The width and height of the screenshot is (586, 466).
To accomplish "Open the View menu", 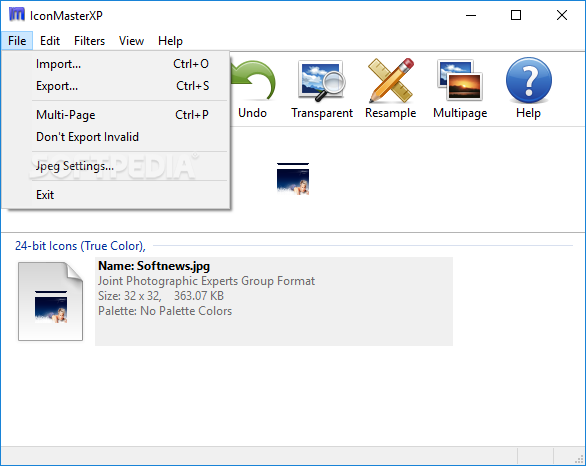I will (131, 41).
